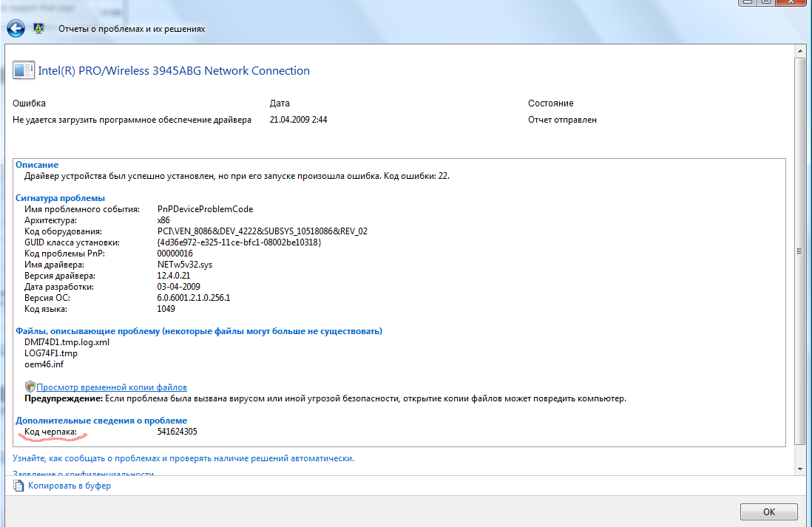Click the file name DMI74D1.tmp.log.xml
Screen dimensions: 812x527
(67, 342)
